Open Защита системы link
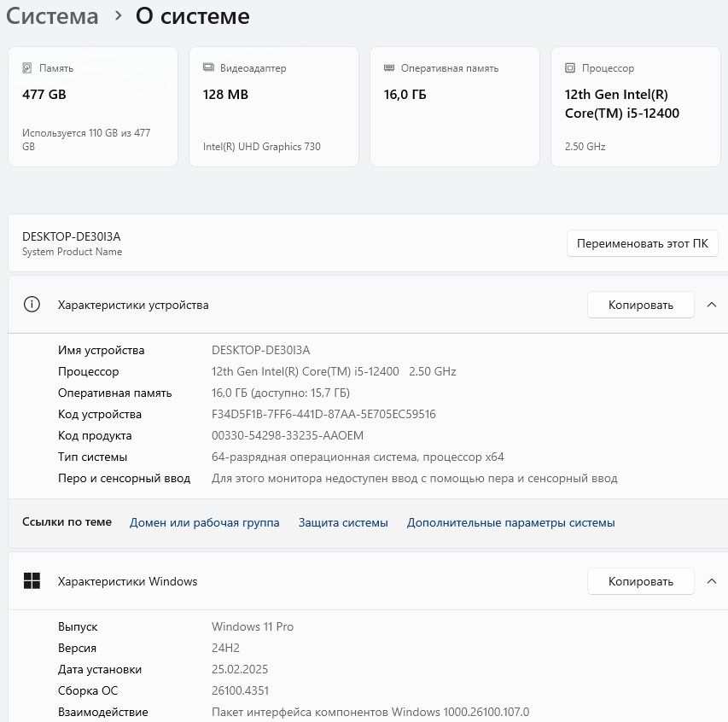Image resolution: width=728 pixels, height=722 pixels. 343,522
